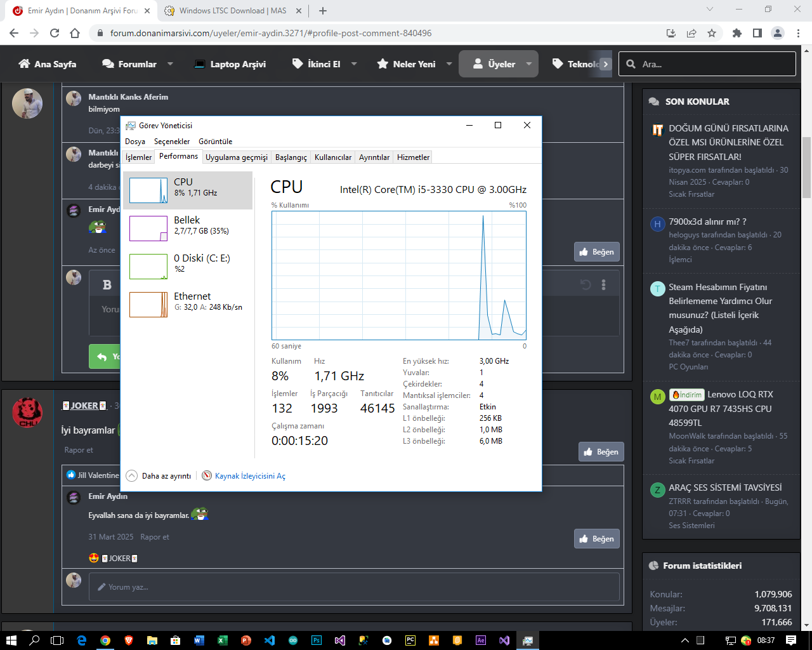Open a new browser tab

click(323, 11)
